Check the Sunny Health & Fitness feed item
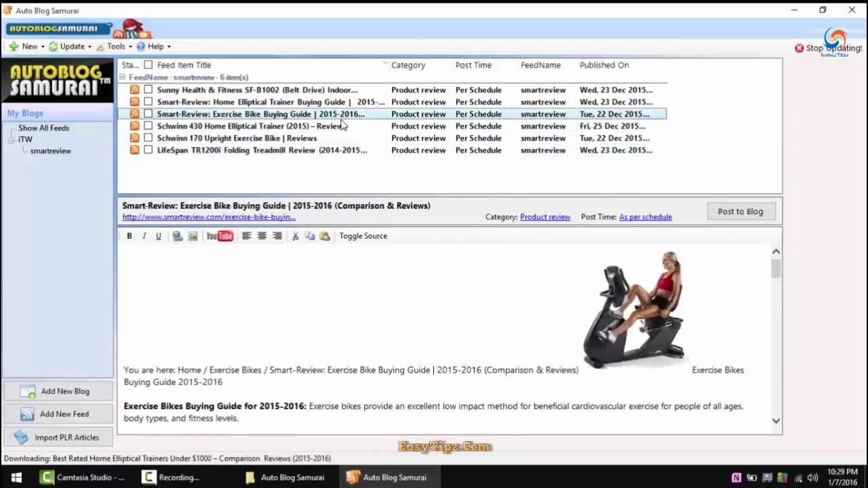 [x=148, y=89]
